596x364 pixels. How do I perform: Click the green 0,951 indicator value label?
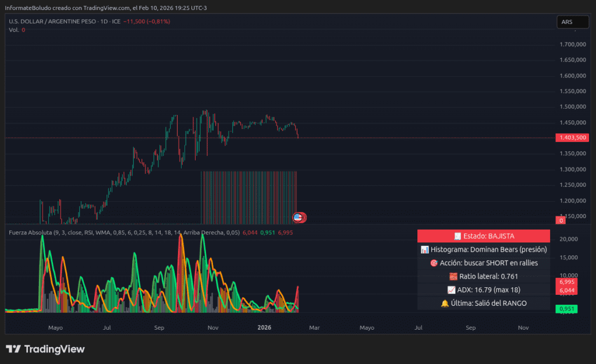566,309
